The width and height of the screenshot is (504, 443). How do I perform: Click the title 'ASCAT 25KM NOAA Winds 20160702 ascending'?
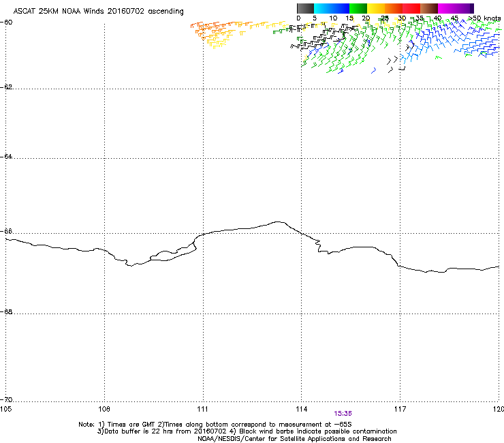click(98, 12)
